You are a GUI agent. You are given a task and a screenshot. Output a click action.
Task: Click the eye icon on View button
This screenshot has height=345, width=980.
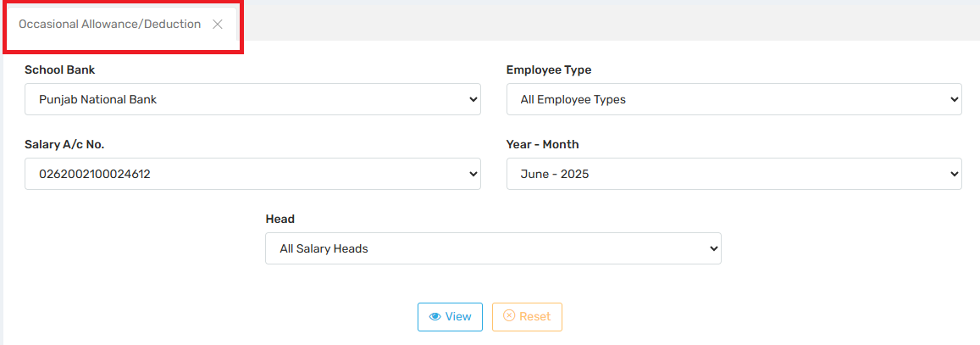(x=435, y=317)
